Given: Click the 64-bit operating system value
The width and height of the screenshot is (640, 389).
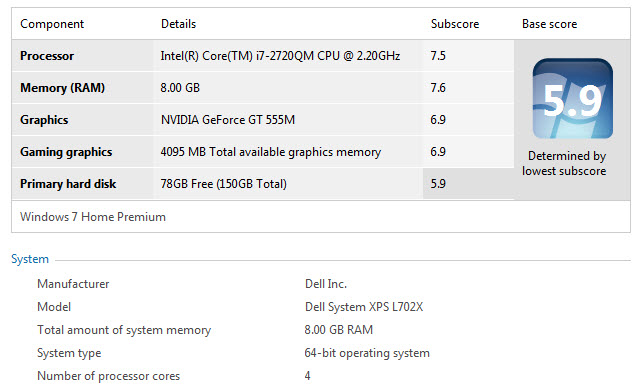Looking at the screenshot, I should 367,353.
